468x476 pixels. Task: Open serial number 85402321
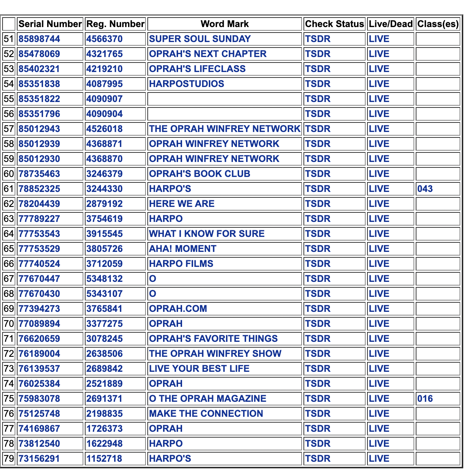click(x=39, y=69)
